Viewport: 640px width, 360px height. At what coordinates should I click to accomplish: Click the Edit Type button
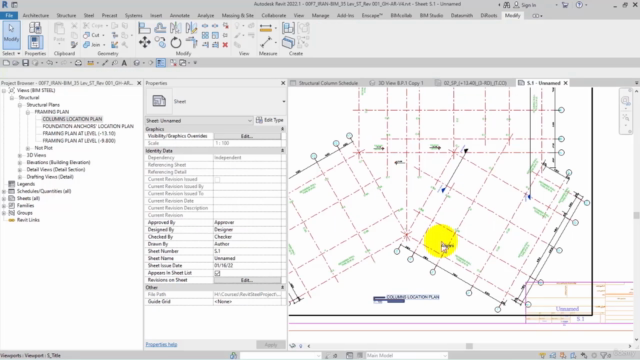click(x=269, y=120)
